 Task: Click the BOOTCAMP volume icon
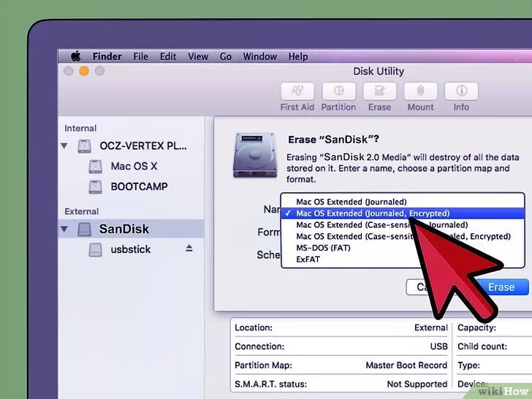coord(95,187)
